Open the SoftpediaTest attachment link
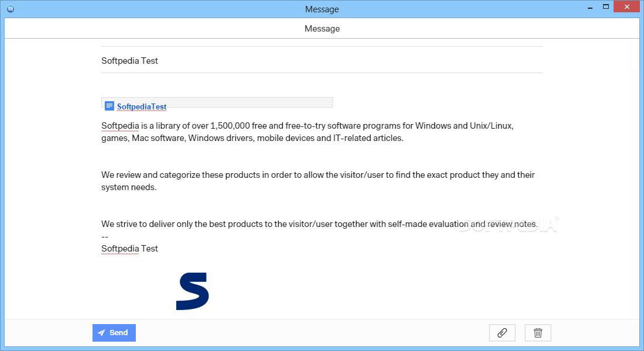Image resolution: width=644 pixels, height=351 pixels. coord(142,106)
